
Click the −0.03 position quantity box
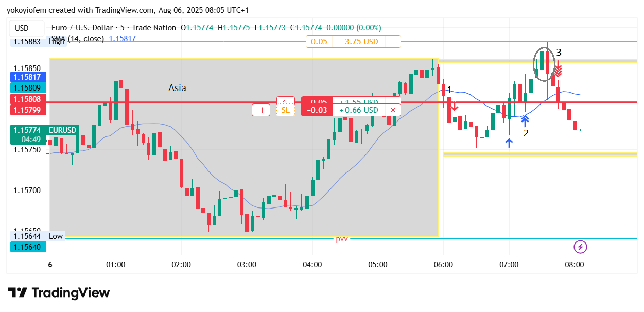point(316,110)
